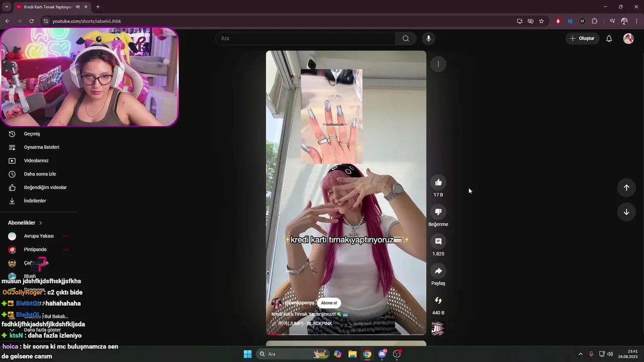Screen dimensions: 644x362
Task: Open Copilot from the taskbar
Action: [338, 354]
